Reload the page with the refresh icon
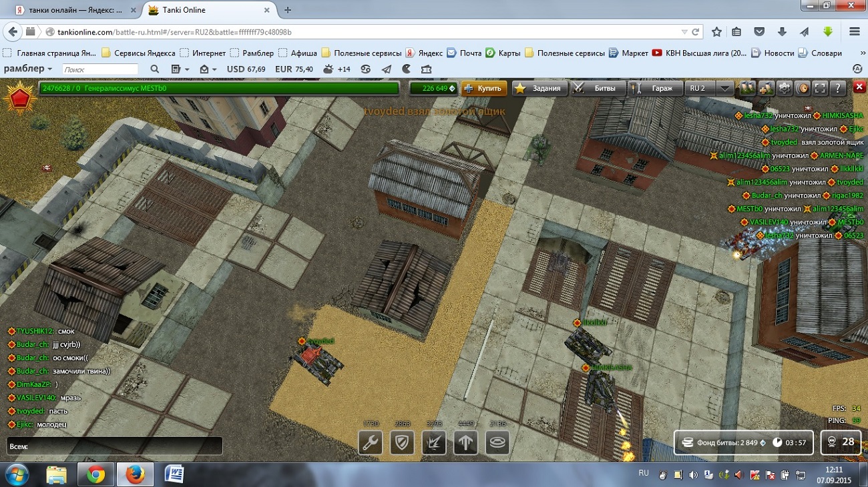 click(x=695, y=31)
